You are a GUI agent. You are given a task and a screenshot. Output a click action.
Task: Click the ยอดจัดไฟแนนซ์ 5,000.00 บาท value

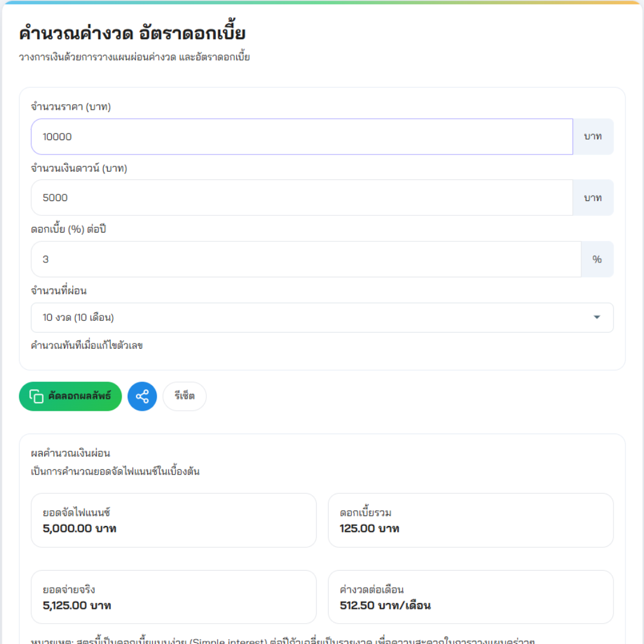80,528
